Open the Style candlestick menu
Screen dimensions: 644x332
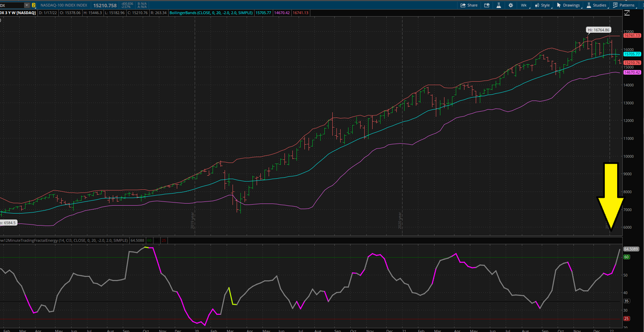pyautogui.click(x=543, y=5)
